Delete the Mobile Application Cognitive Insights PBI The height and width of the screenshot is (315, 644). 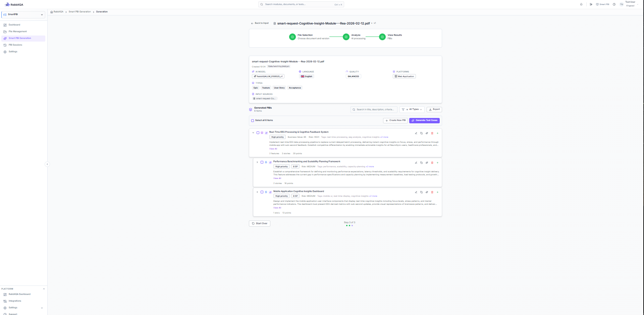click(x=432, y=192)
